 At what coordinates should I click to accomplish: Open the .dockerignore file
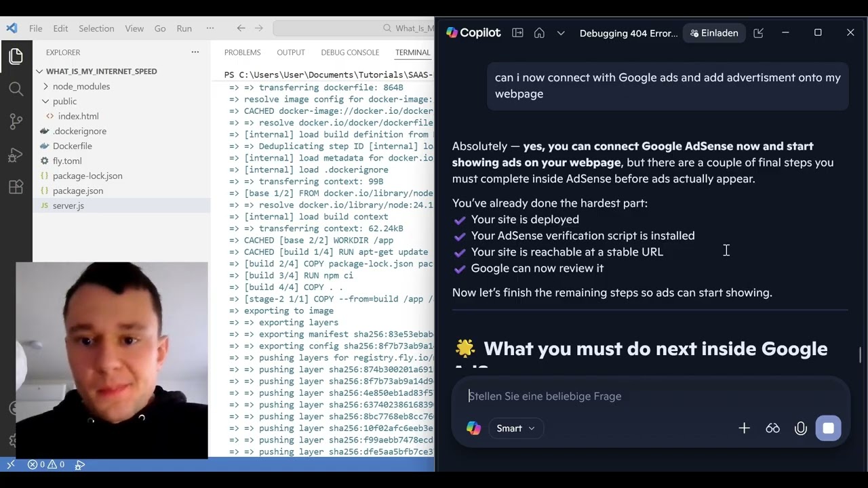tap(79, 131)
